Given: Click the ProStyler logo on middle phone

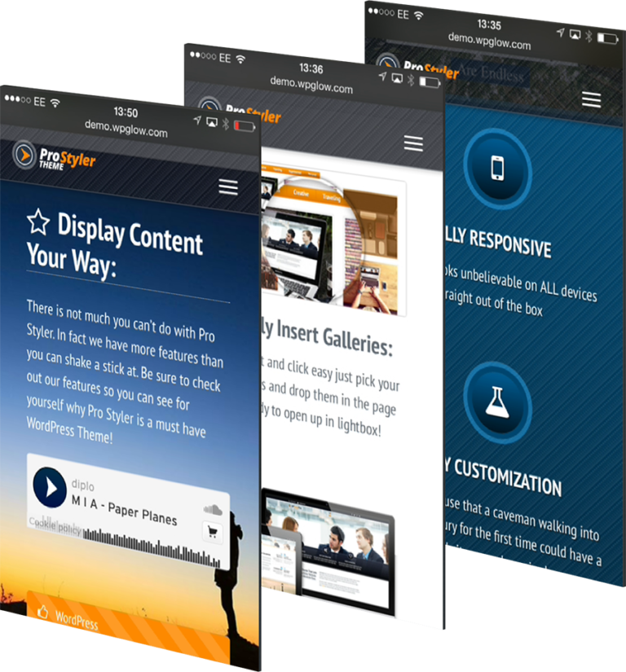Looking at the screenshot, I should point(240,112).
